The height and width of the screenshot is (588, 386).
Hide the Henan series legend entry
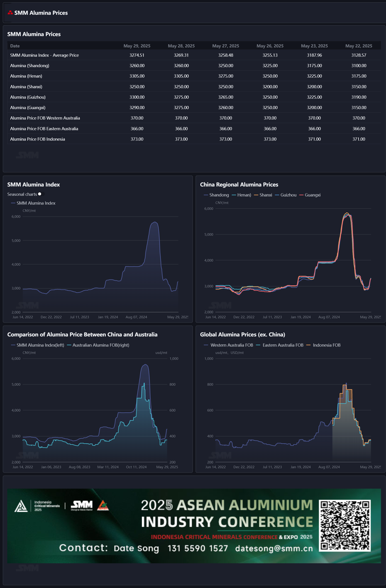(x=241, y=195)
